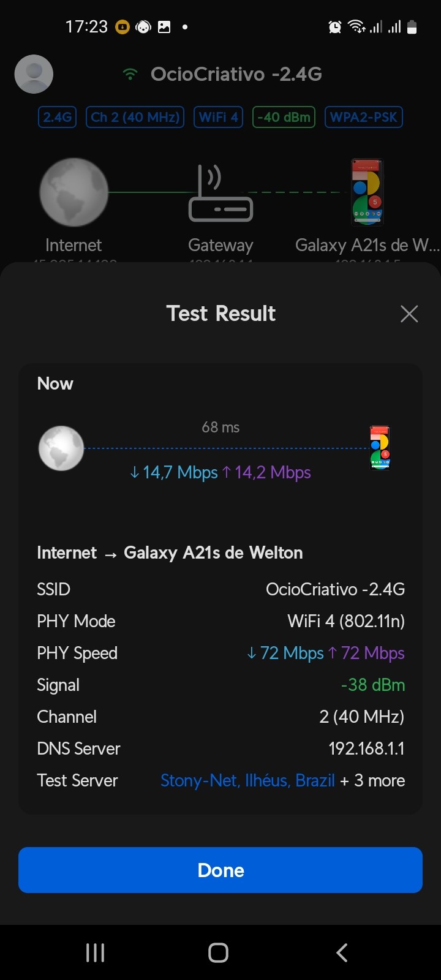Tap the -40 dBm signal badge
Viewport: 441px width, 980px height.
(284, 117)
